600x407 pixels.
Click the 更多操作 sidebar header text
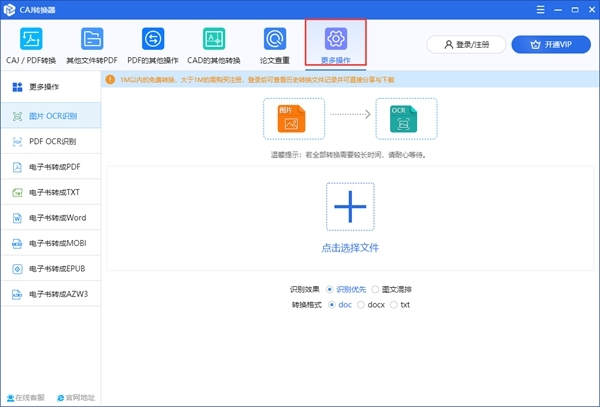pos(44,87)
